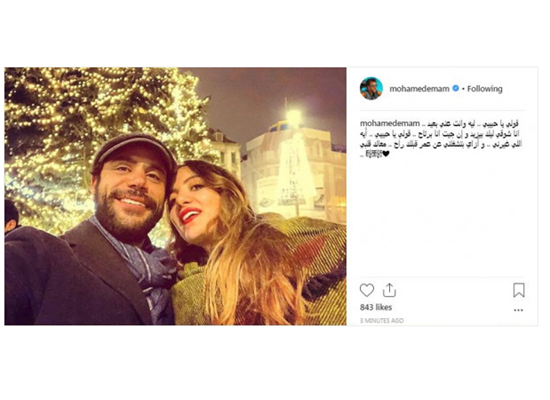This screenshot has width=550, height=400.
Task: Click the blue verified badge
Action: click(x=456, y=88)
